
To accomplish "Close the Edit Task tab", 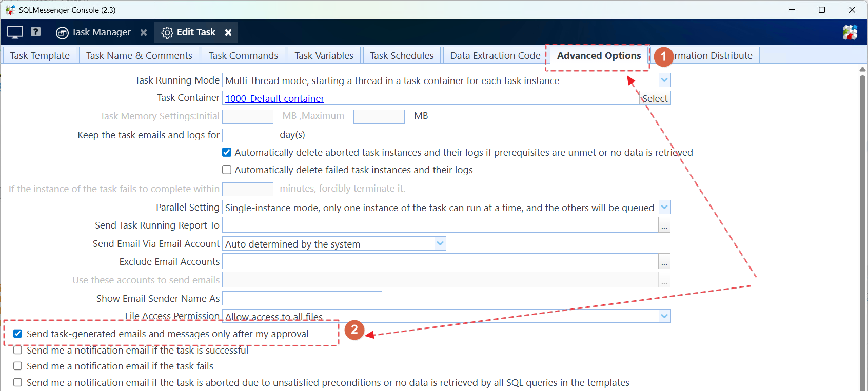I will click(228, 32).
